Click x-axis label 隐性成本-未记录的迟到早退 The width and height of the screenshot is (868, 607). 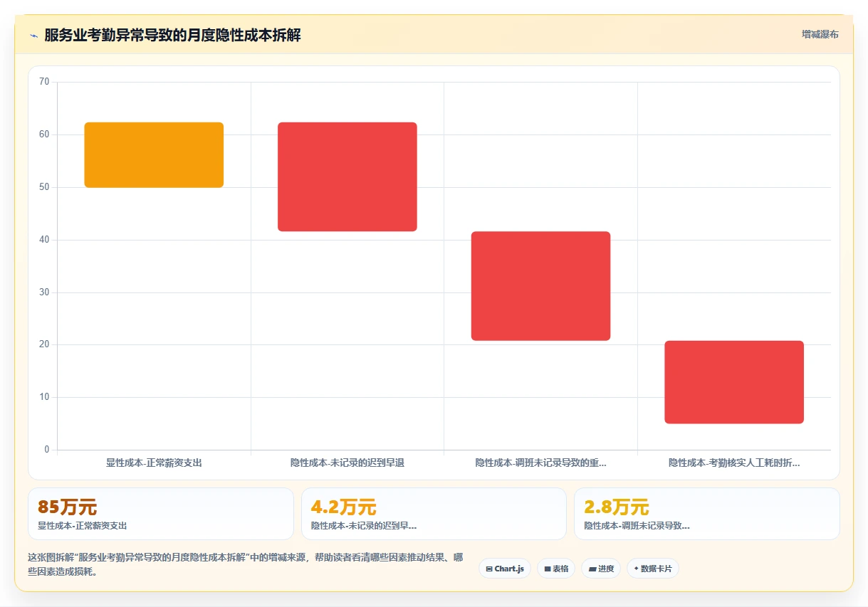(347, 463)
